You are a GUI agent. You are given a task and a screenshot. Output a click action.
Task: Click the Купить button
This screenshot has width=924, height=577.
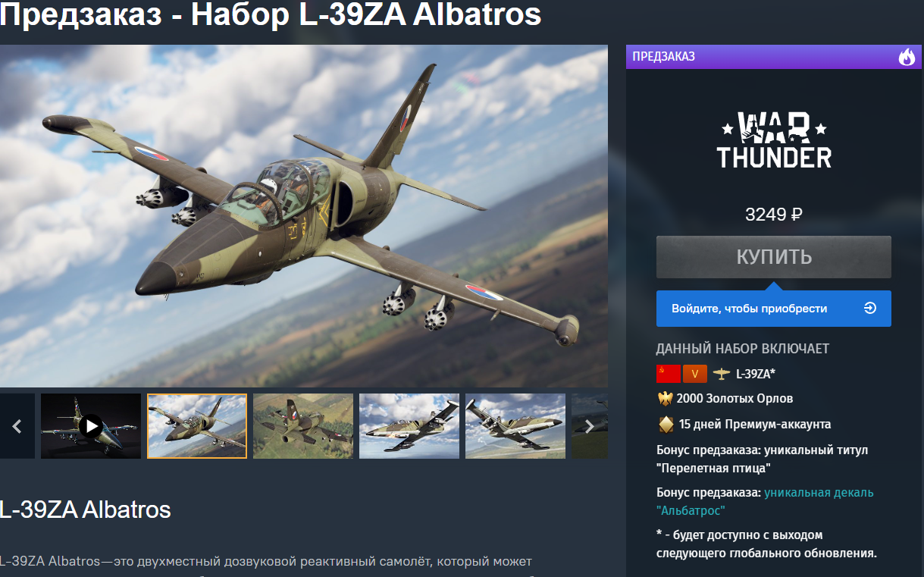(774, 257)
